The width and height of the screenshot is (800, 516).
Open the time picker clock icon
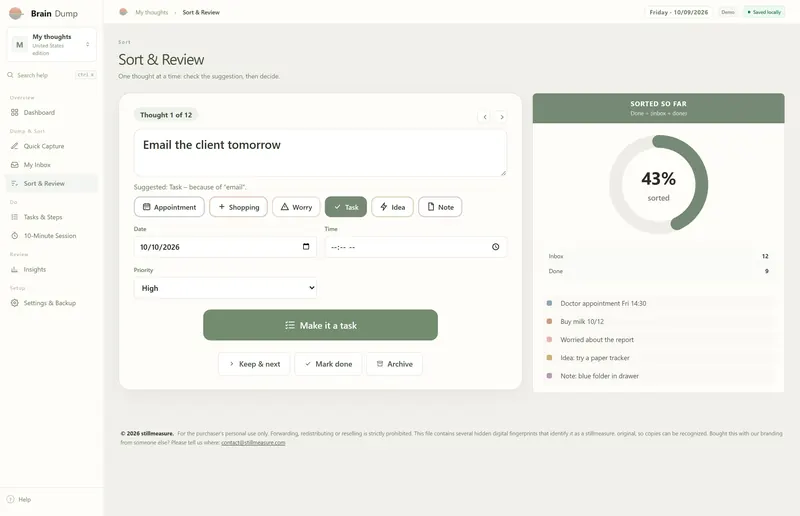495,247
